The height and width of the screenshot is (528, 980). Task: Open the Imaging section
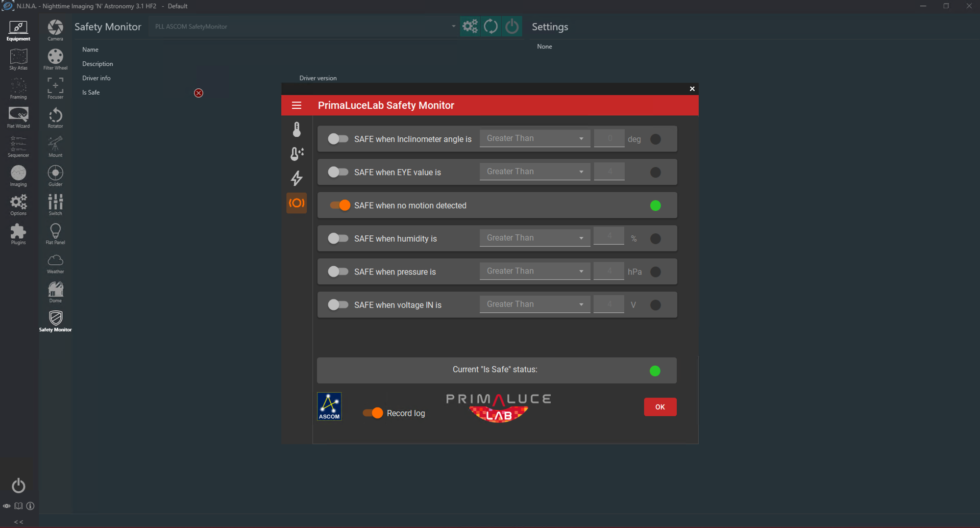coord(18,176)
